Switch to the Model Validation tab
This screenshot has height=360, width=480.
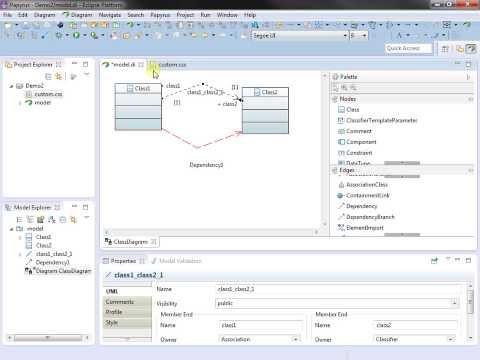click(x=177, y=261)
